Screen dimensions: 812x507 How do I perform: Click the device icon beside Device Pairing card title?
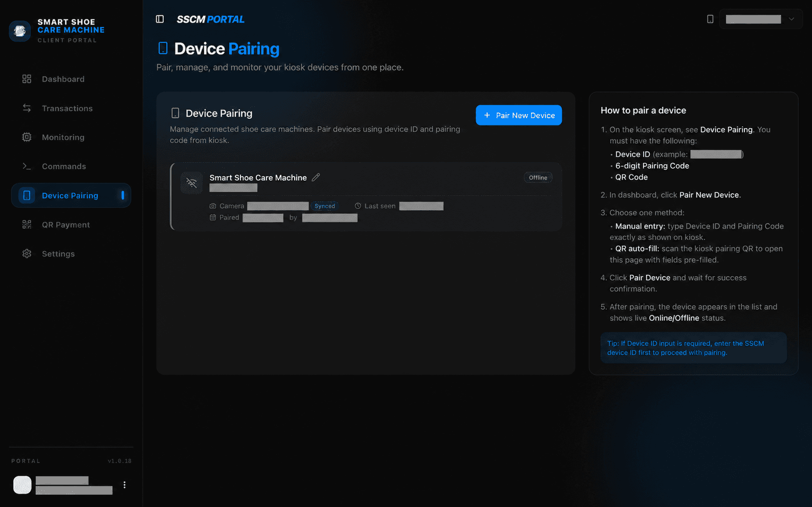[x=175, y=113]
